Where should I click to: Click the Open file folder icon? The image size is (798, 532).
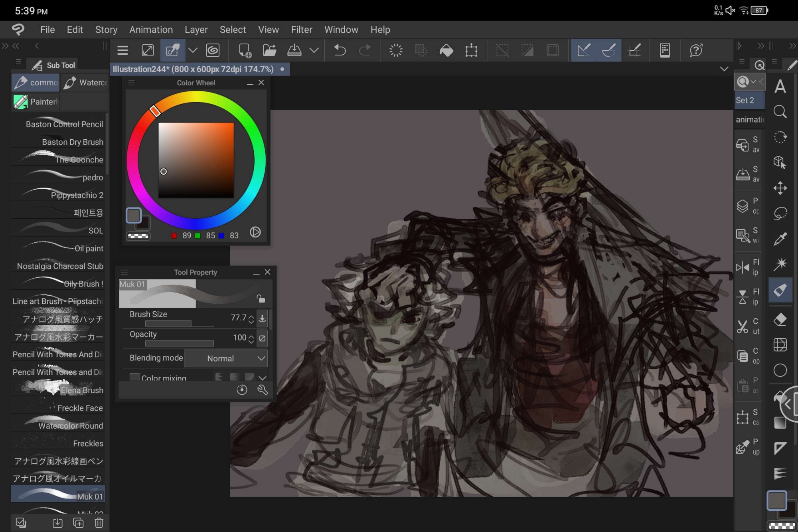pos(270,50)
